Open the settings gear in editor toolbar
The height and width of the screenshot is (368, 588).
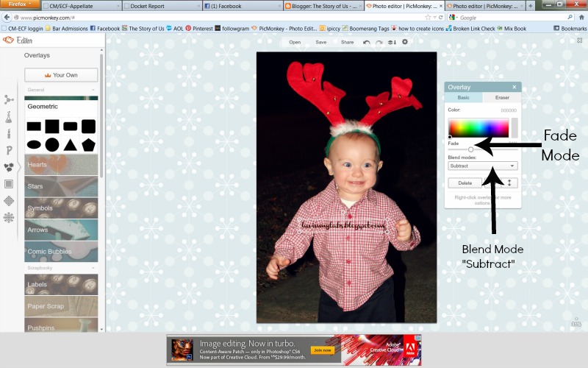point(405,42)
